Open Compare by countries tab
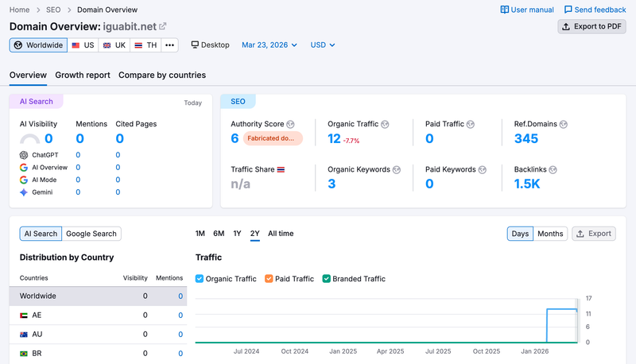Viewport: 636px width, 364px height. [x=162, y=75]
